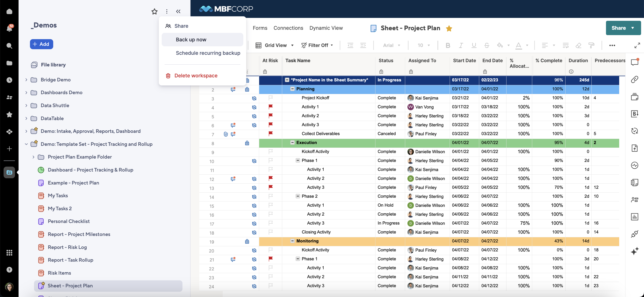Toggle the At Risk checkbox row 12

(271, 178)
